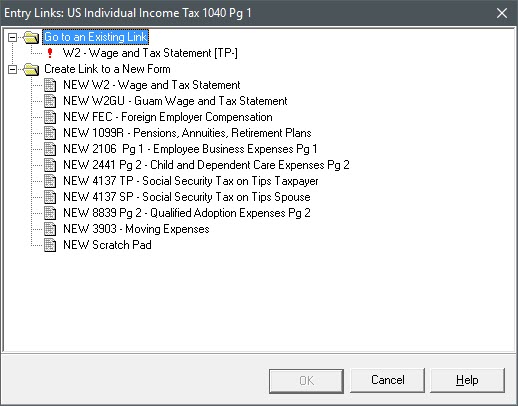Viewport: 518px width, 406px height.
Task: Choose NEW 2106 Pg 1 Employee Business Expenses
Action: [x=190, y=149]
